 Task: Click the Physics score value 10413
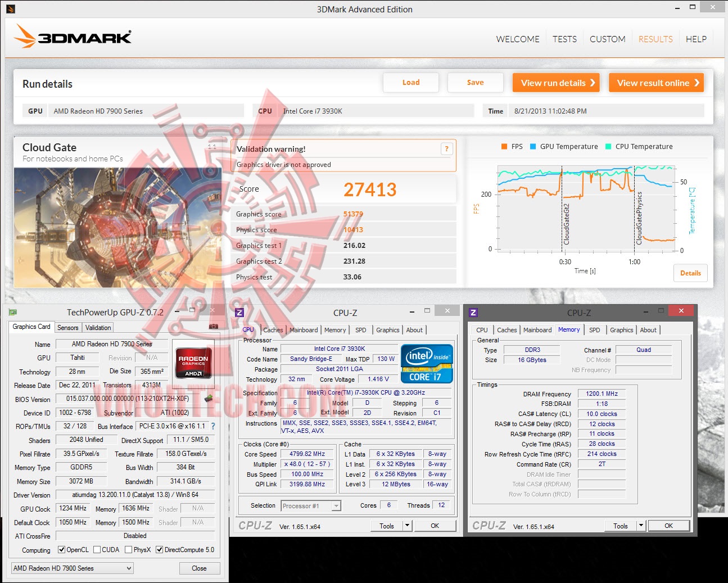(x=353, y=230)
